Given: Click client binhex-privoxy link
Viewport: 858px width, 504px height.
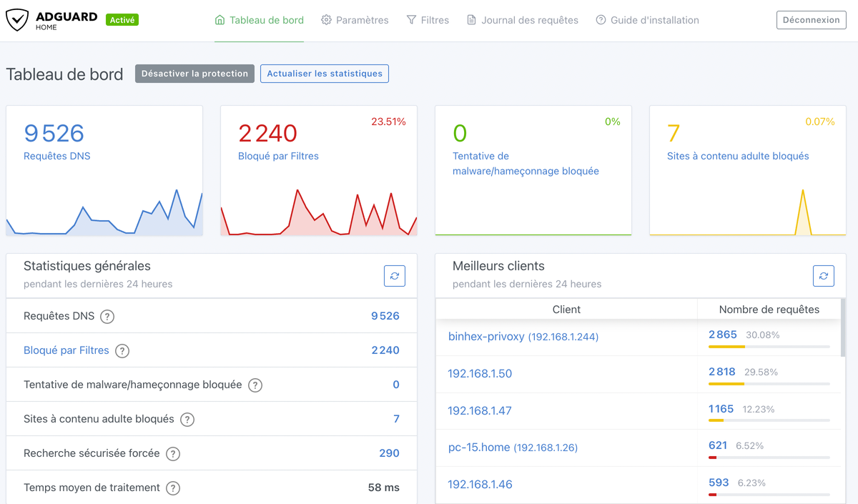Looking at the screenshot, I should (523, 336).
